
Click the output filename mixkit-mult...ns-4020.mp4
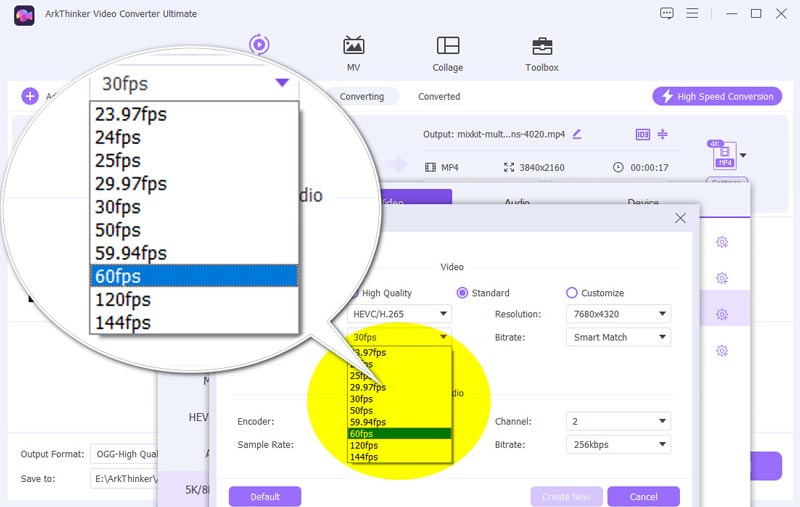point(511,134)
